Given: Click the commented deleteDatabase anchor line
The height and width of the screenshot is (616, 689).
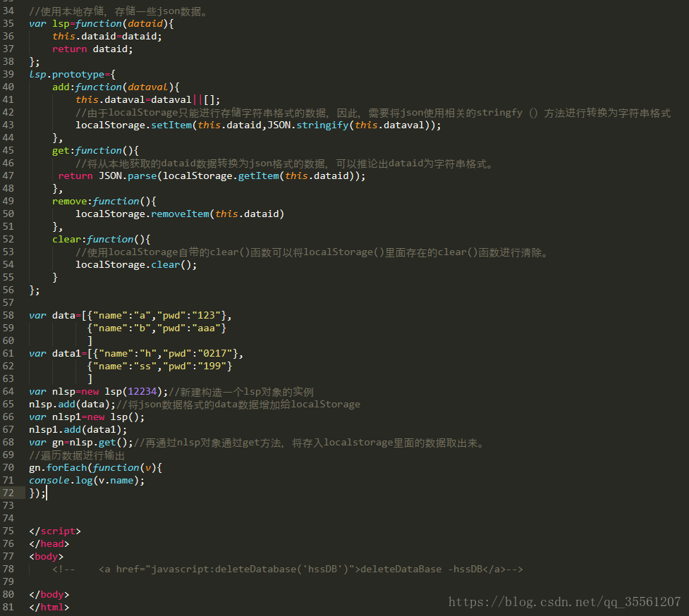Looking at the screenshot, I should [x=287, y=569].
